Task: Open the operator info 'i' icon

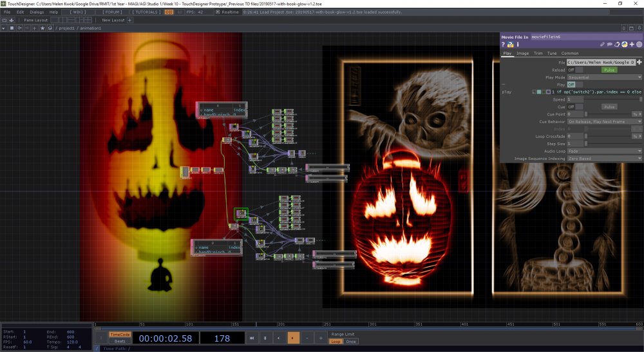Action: click(x=518, y=44)
